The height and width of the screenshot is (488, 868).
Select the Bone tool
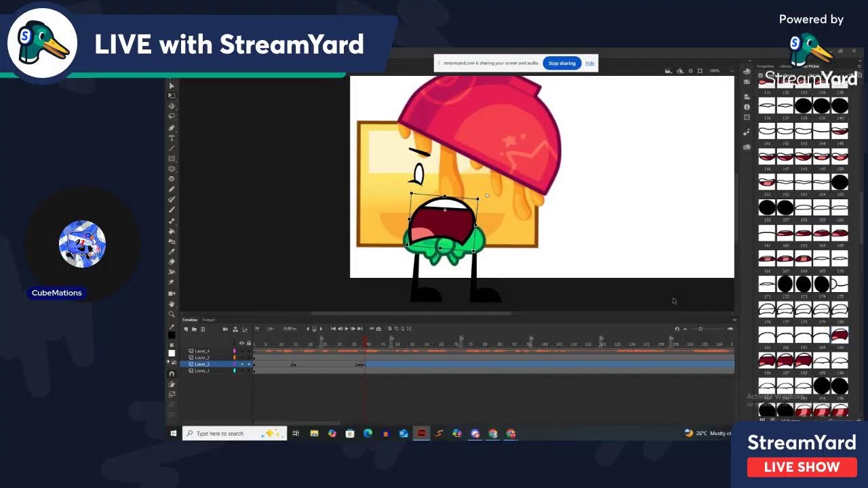pyautogui.click(x=172, y=220)
